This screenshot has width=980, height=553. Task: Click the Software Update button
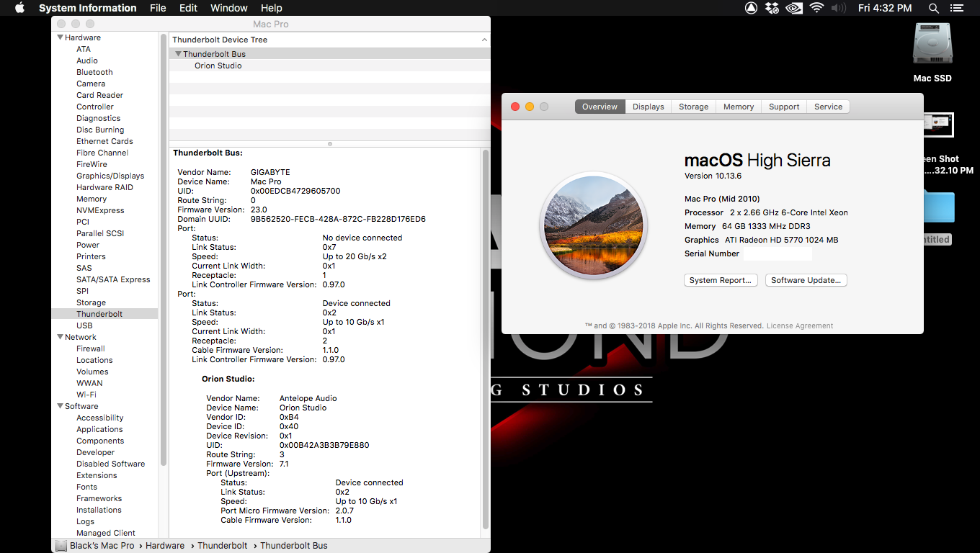[806, 280]
